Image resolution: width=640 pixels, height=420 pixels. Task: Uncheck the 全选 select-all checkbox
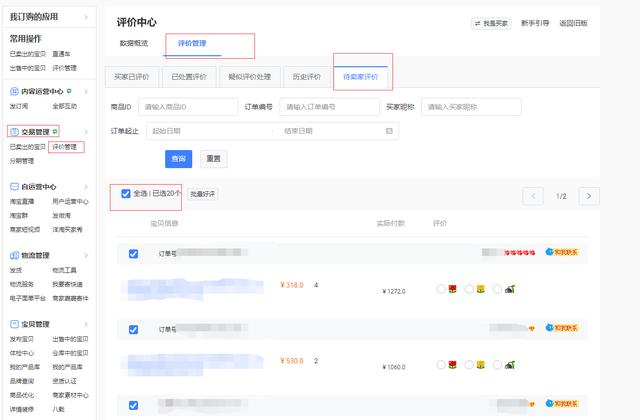point(126,193)
